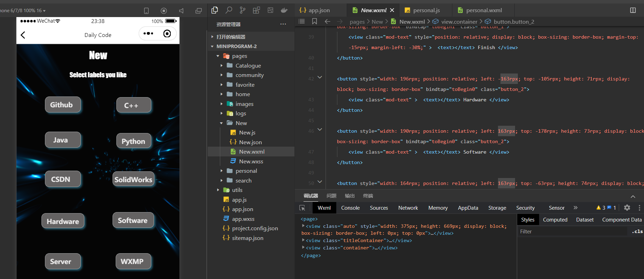
Task: Tap the Github label button
Action: (x=63, y=105)
